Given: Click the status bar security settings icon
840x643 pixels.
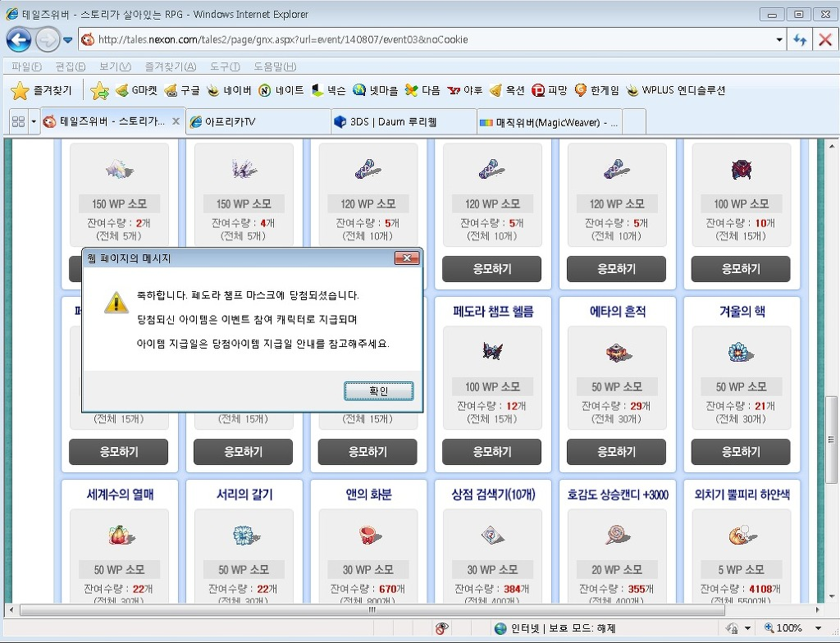Looking at the screenshot, I should [733, 628].
